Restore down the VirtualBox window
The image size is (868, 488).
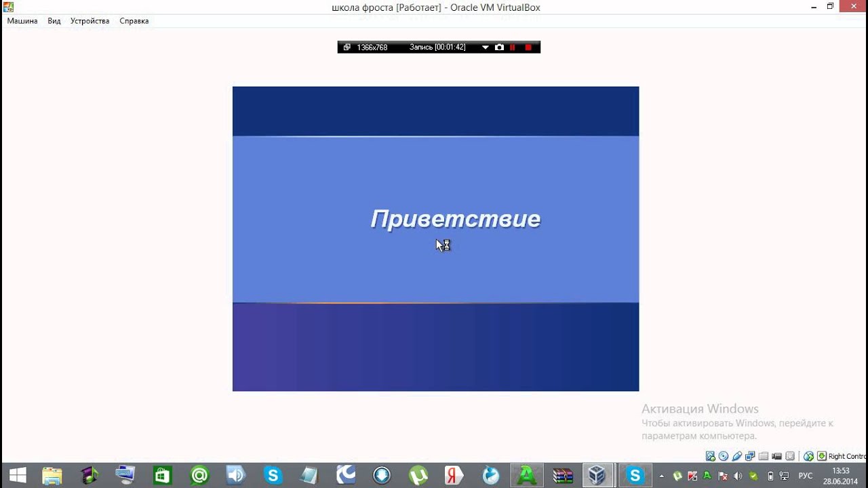point(830,6)
